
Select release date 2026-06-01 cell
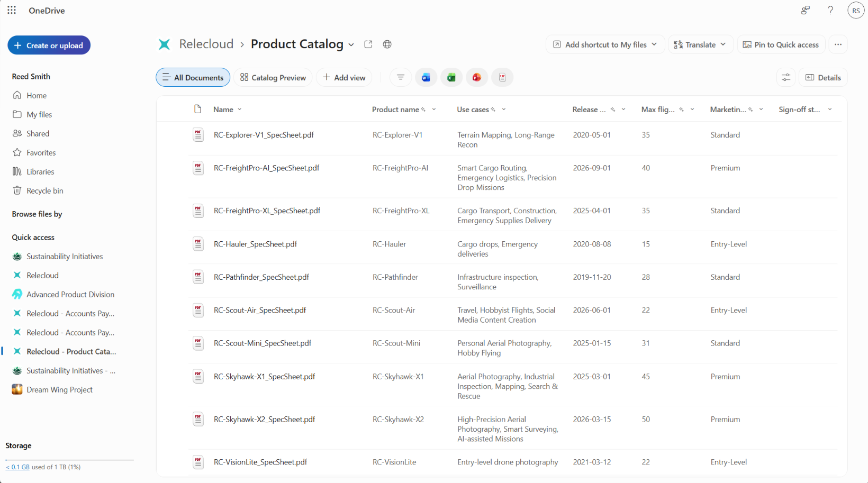(592, 311)
